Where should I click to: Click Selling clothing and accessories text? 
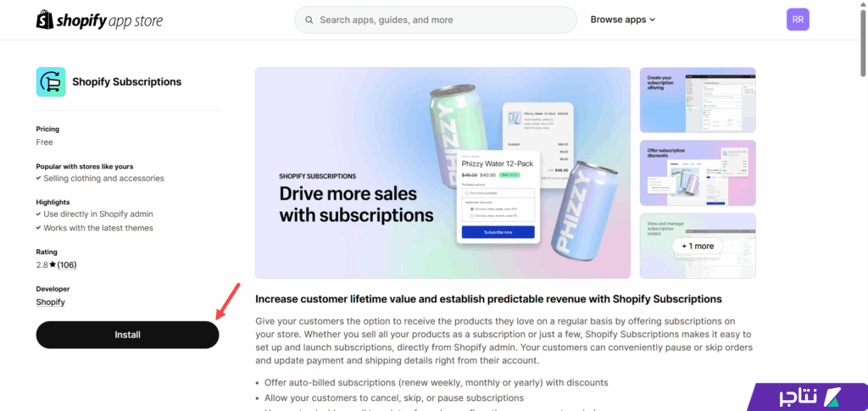pos(103,179)
